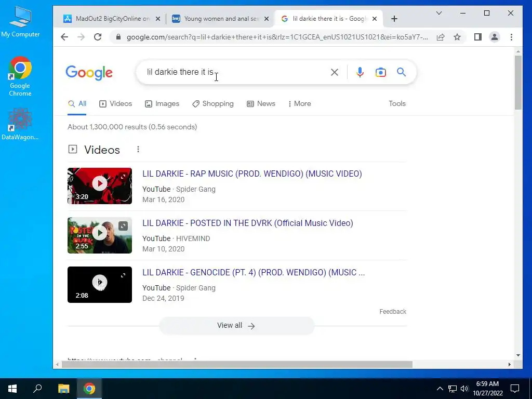532x399 pixels.
Task: Open Google Chrome desktop shortcut
Action: click(20, 76)
